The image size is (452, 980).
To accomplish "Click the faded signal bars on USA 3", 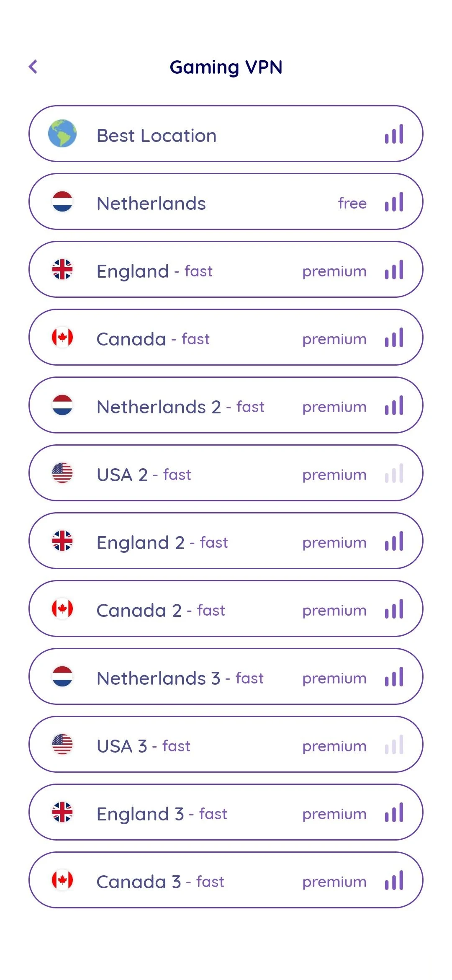I will pyautogui.click(x=394, y=745).
